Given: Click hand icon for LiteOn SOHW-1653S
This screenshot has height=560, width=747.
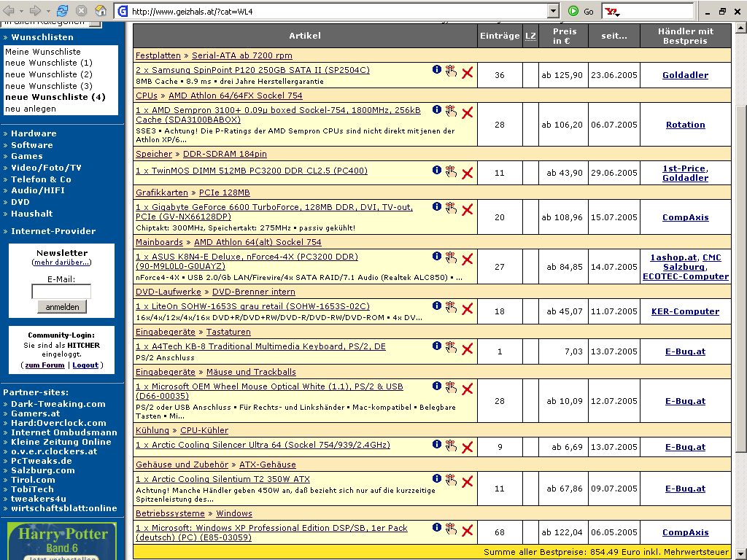Looking at the screenshot, I should 451,307.
